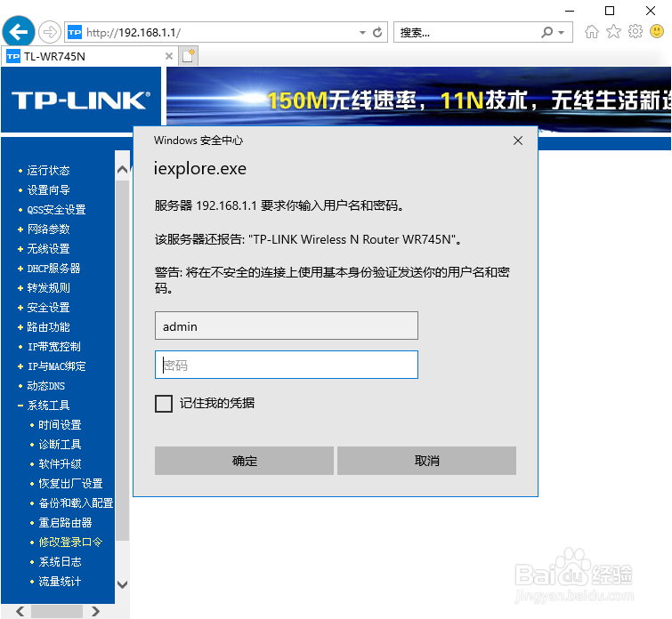Open 动态DNS menu item
The height and width of the screenshot is (619, 672).
(45, 386)
